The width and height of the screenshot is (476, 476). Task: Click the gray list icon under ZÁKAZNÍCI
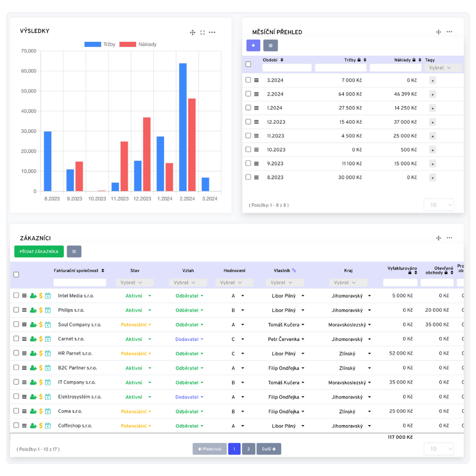(74, 251)
